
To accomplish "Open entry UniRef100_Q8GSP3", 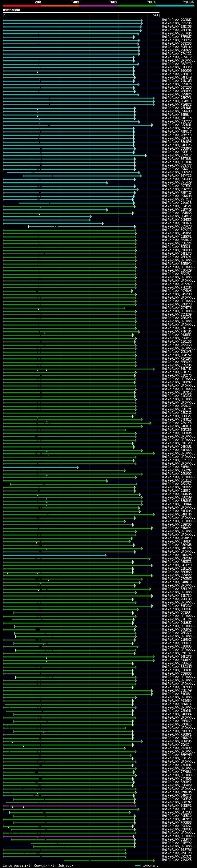I will (x=177, y=172).
